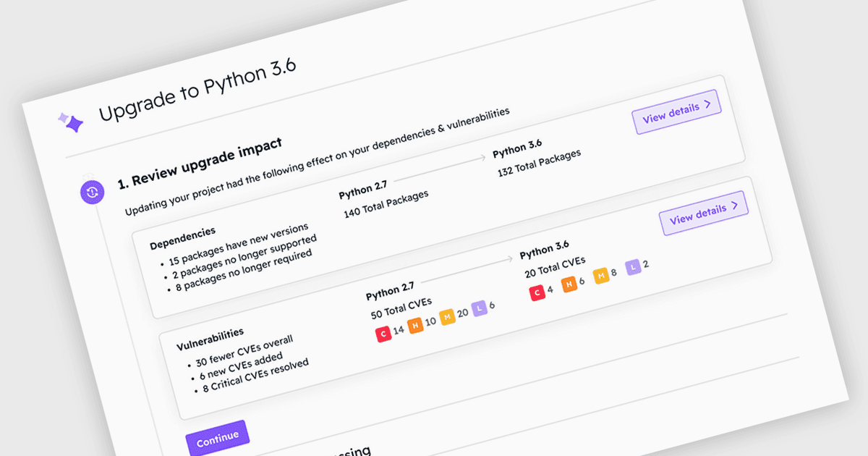This screenshot has width=868, height=456.
Task: Click the chevron in the Dependencies View details button
Action: [708, 105]
